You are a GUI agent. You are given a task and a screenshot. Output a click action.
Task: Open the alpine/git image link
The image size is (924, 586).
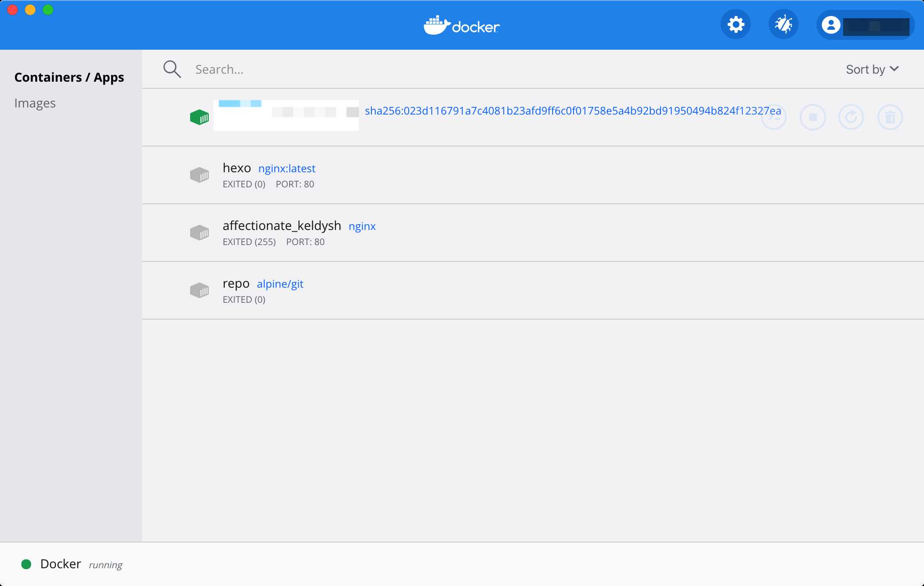pyautogui.click(x=280, y=284)
